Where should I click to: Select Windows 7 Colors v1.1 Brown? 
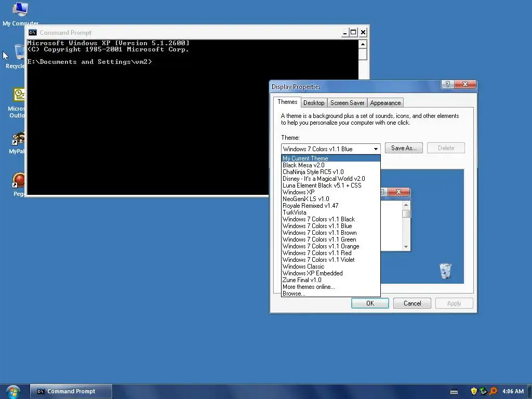coord(331,233)
